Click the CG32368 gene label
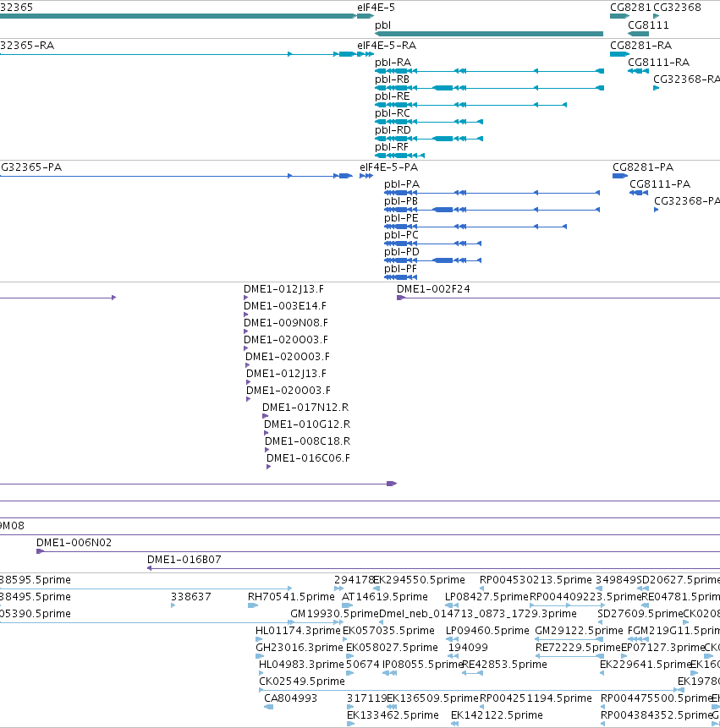Viewport: 720px width, 728px height. [x=677, y=8]
